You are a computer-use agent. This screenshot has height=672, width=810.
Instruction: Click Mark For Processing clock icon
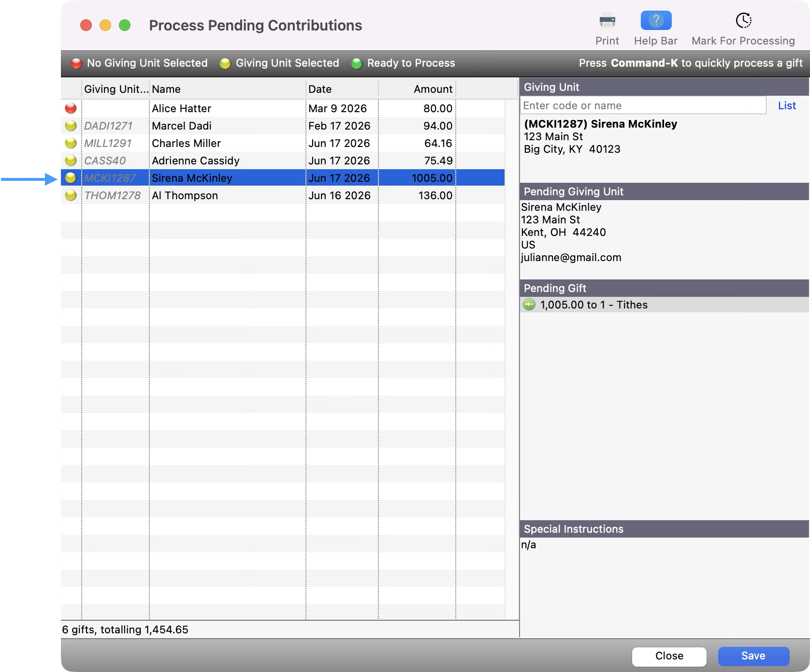coord(743,20)
